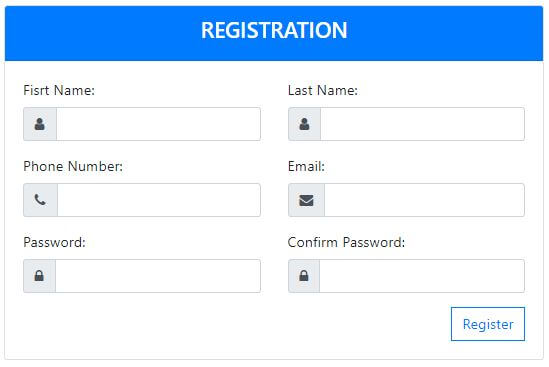Activate the Password entry box
Viewport: 549px width, 367px height.
[x=158, y=276]
